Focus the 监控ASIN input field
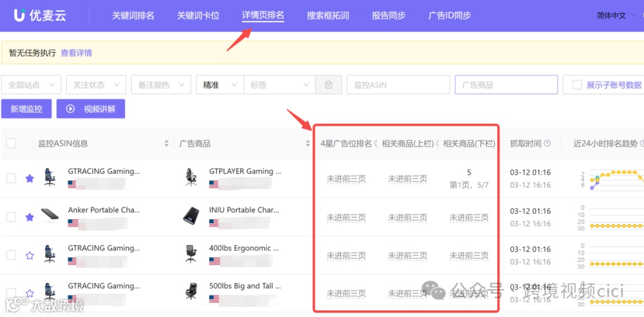The image size is (644, 317). [398, 85]
